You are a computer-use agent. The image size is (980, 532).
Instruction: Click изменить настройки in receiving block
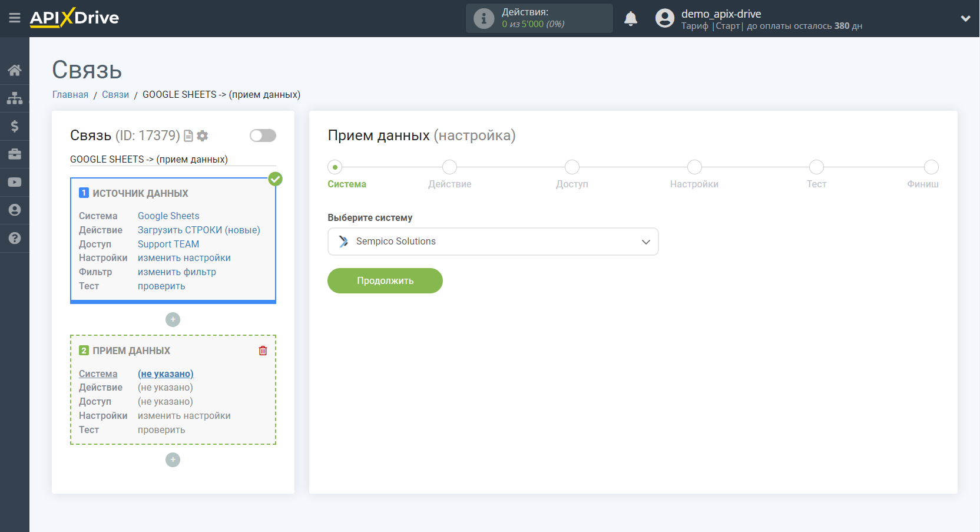click(x=184, y=416)
